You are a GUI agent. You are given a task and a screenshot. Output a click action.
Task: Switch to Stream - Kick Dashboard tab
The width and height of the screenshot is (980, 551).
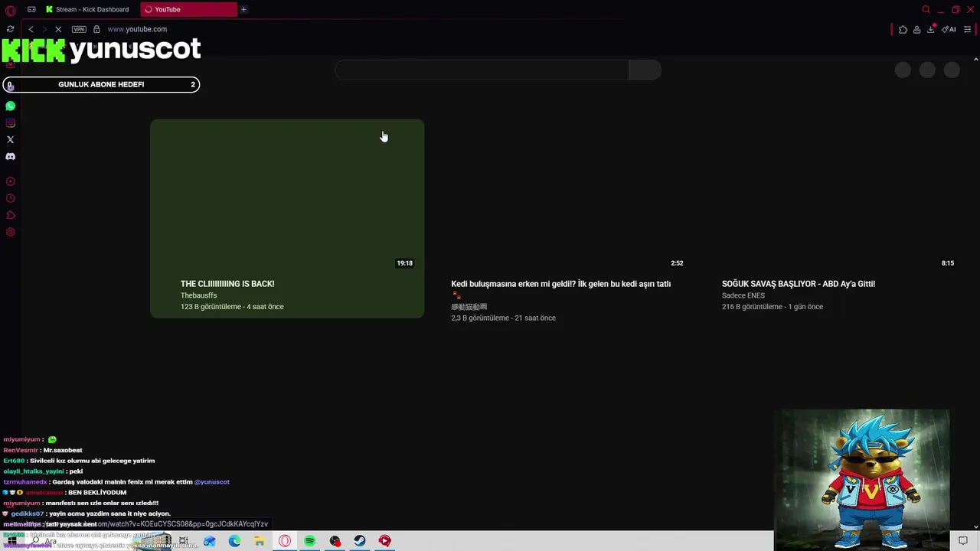click(87, 9)
